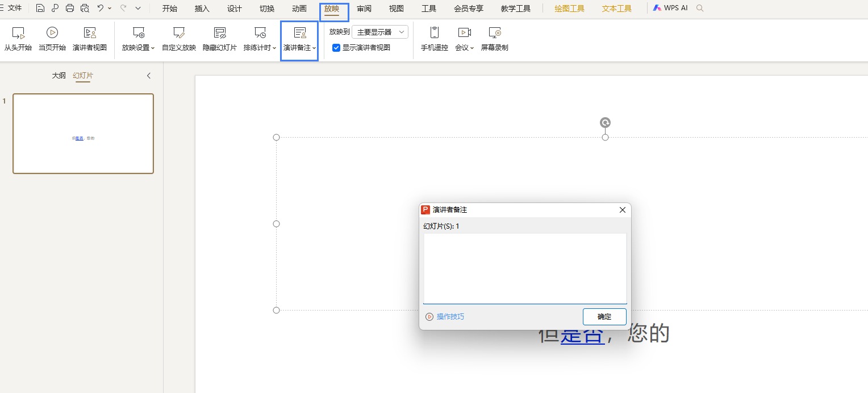Open 放映设置 dropdown
The height and width of the screenshot is (393, 868).
tap(138, 39)
